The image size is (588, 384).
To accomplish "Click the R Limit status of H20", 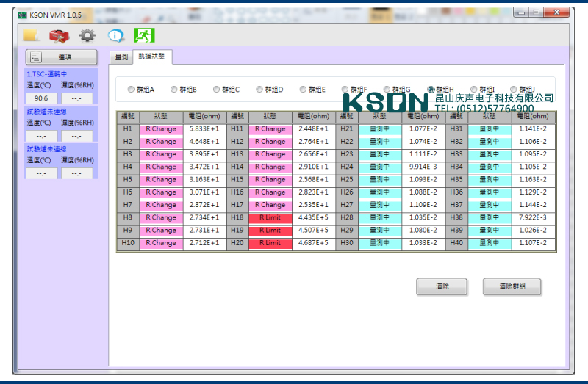I will tap(270, 244).
